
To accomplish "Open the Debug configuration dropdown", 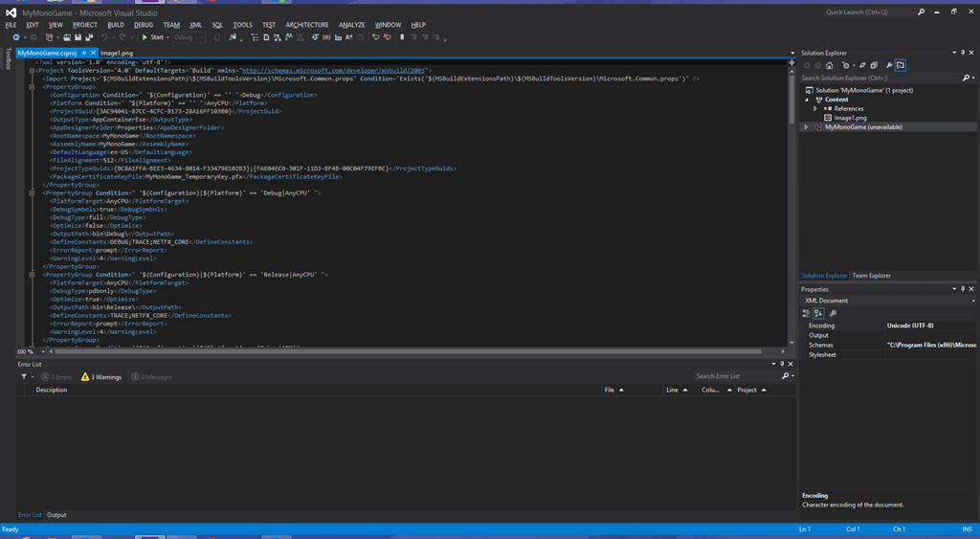I will point(189,37).
